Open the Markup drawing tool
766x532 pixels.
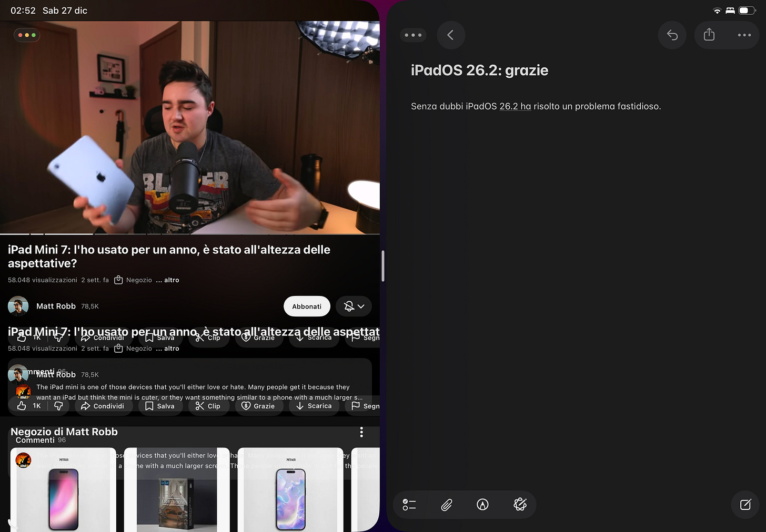click(482, 505)
